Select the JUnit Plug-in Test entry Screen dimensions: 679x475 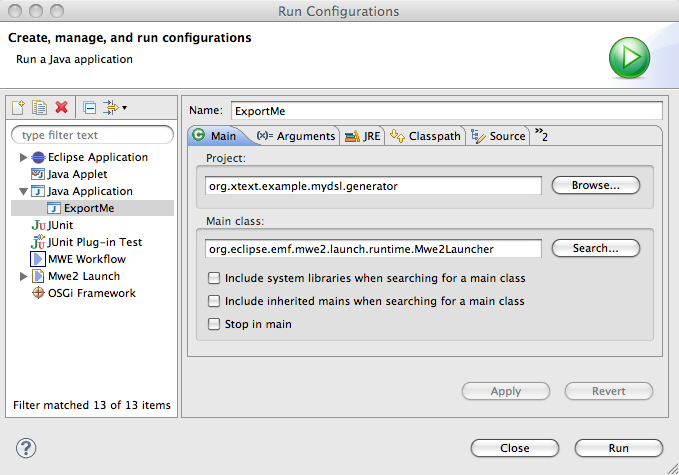pyautogui.click(x=94, y=242)
